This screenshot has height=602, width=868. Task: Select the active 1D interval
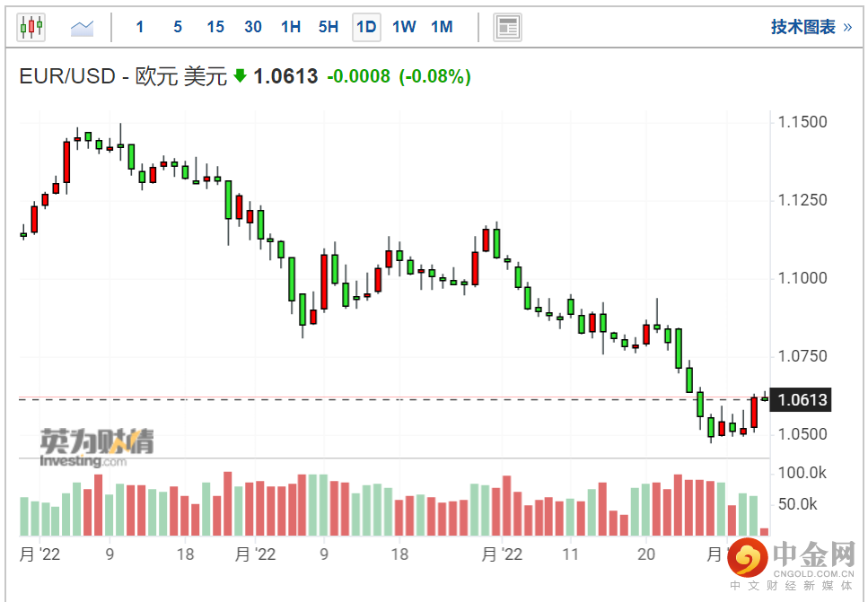366,27
